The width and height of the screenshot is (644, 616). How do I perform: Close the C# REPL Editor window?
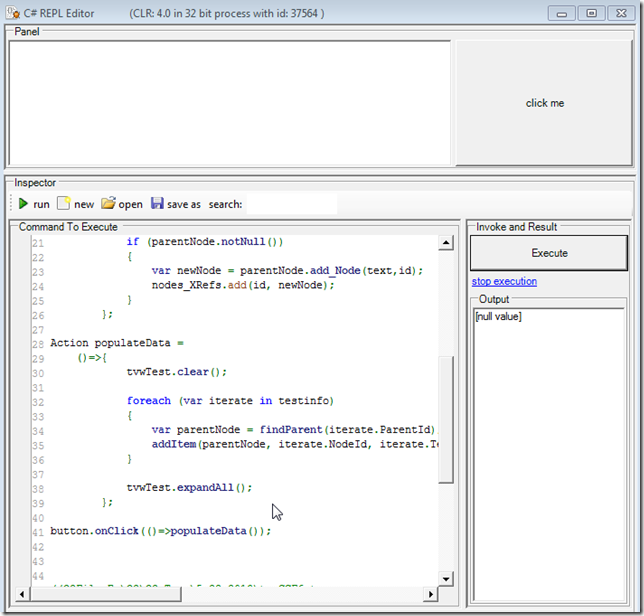[621, 14]
